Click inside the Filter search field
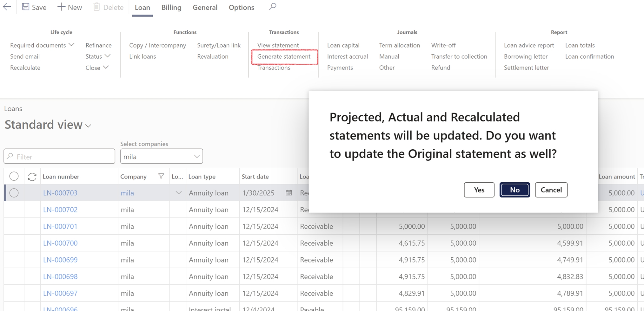This screenshot has height=311, width=644. point(59,156)
